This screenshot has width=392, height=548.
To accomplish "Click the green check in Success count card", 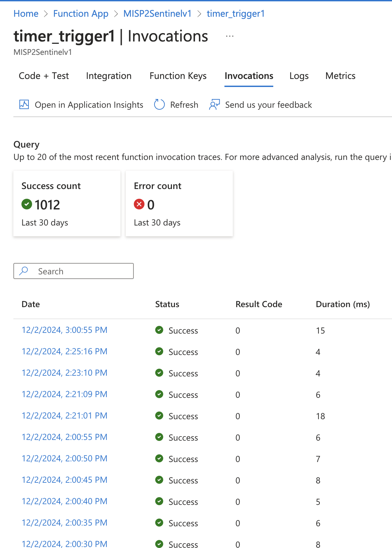I will click(x=27, y=204).
